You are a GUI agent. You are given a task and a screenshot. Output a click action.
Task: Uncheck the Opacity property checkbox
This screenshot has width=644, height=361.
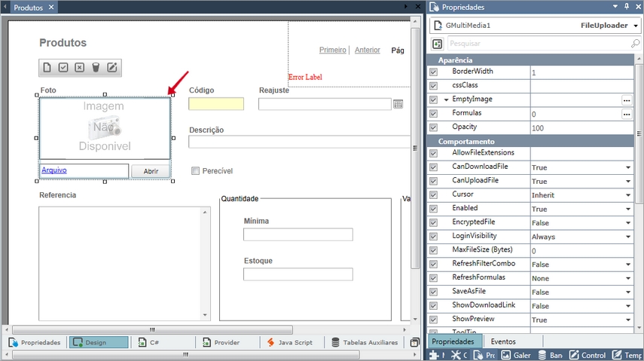[433, 127]
